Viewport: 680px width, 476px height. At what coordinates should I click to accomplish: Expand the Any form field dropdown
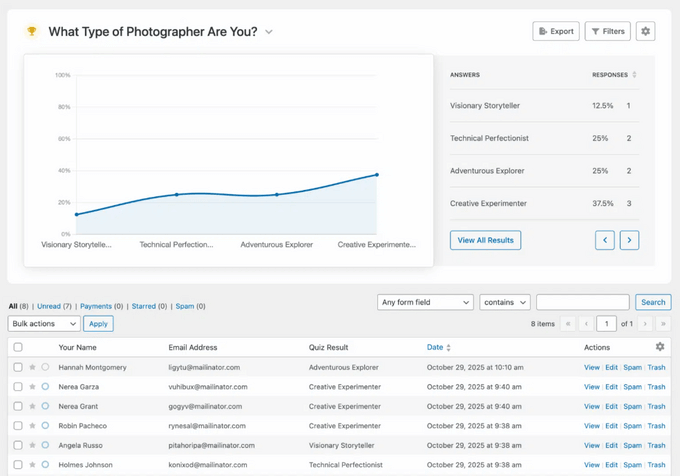[x=425, y=302]
